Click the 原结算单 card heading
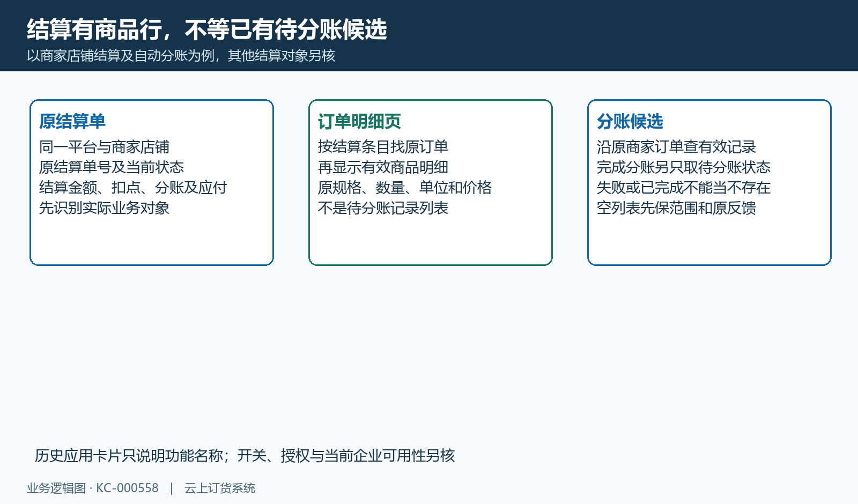The height and width of the screenshot is (504, 858). (x=72, y=122)
